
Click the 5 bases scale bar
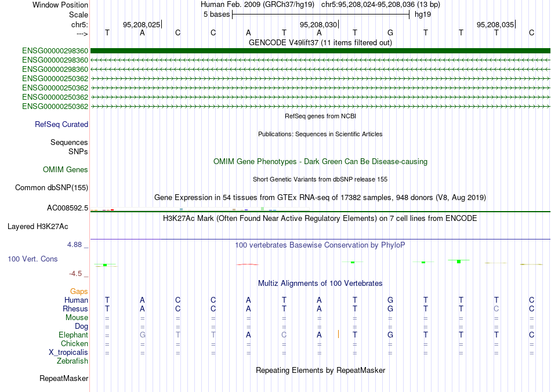click(x=321, y=14)
